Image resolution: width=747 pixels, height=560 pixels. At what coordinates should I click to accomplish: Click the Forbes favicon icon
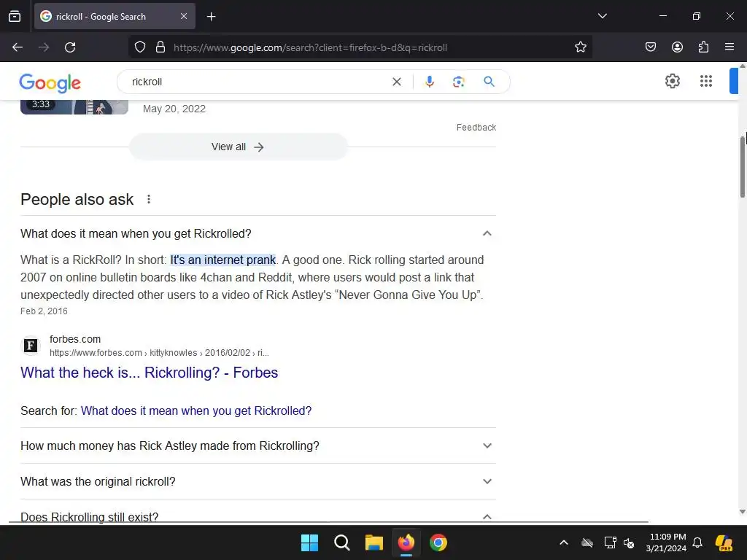(x=31, y=345)
